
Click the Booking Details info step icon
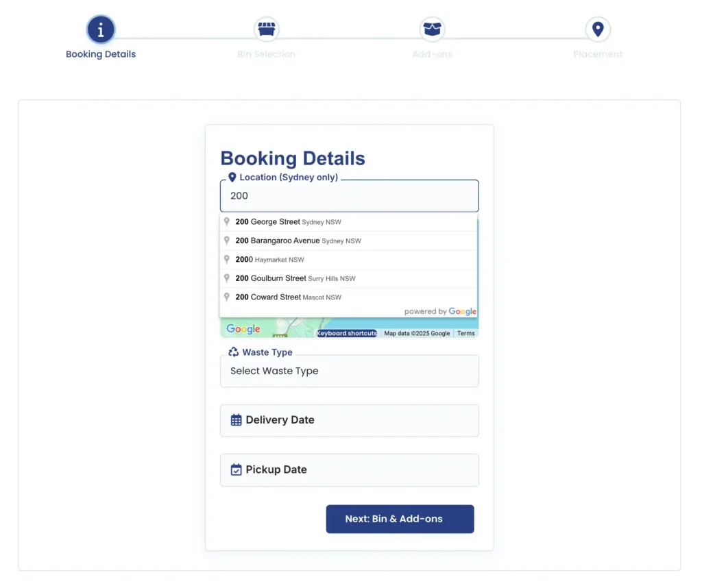coord(101,29)
